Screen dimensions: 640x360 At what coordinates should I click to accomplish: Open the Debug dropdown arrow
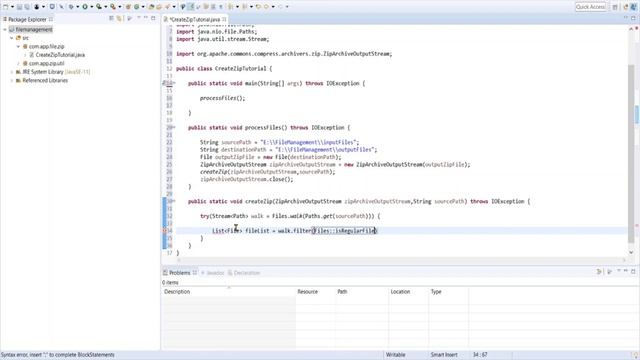click(78, 7)
